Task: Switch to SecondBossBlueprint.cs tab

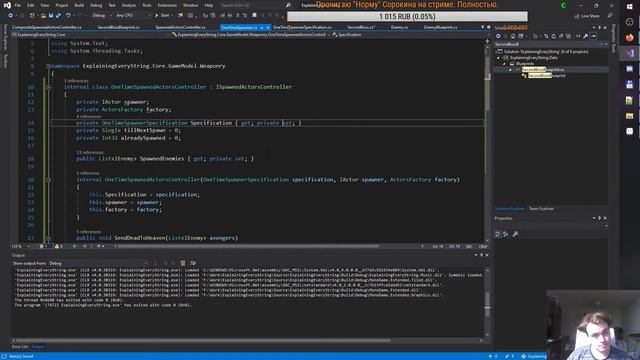Action: [118, 27]
